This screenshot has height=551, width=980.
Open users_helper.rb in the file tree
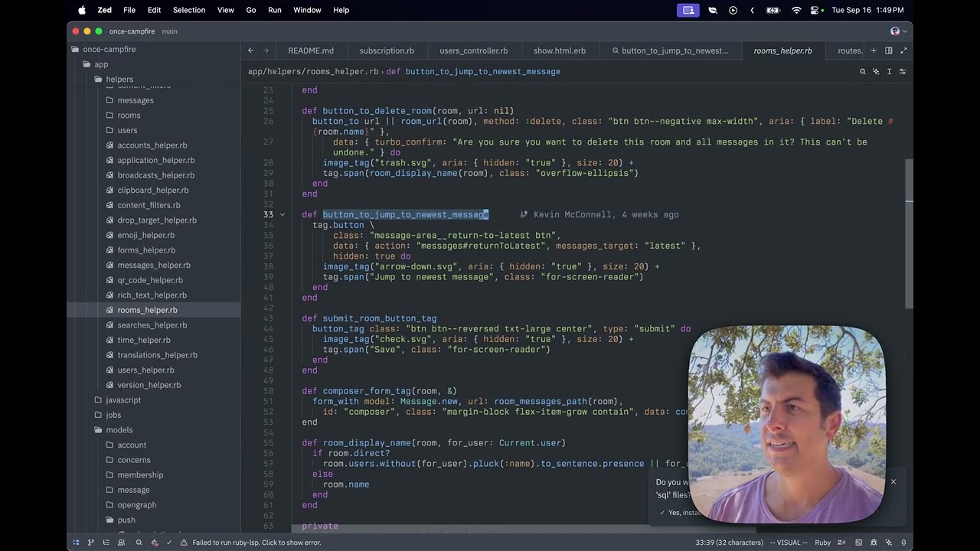click(x=145, y=370)
